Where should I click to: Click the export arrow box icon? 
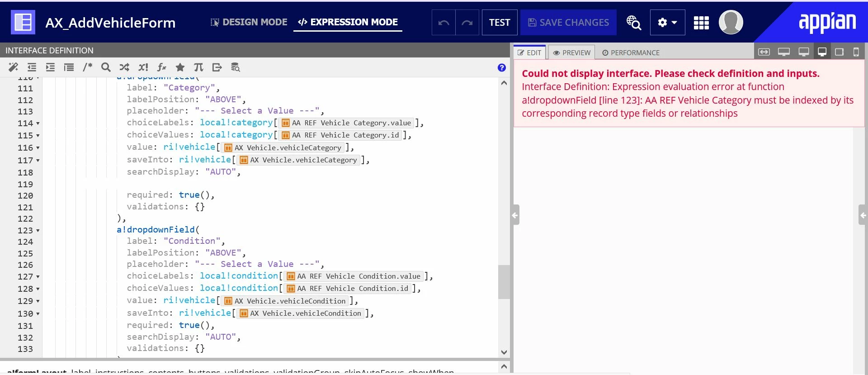[x=217, y=67]
